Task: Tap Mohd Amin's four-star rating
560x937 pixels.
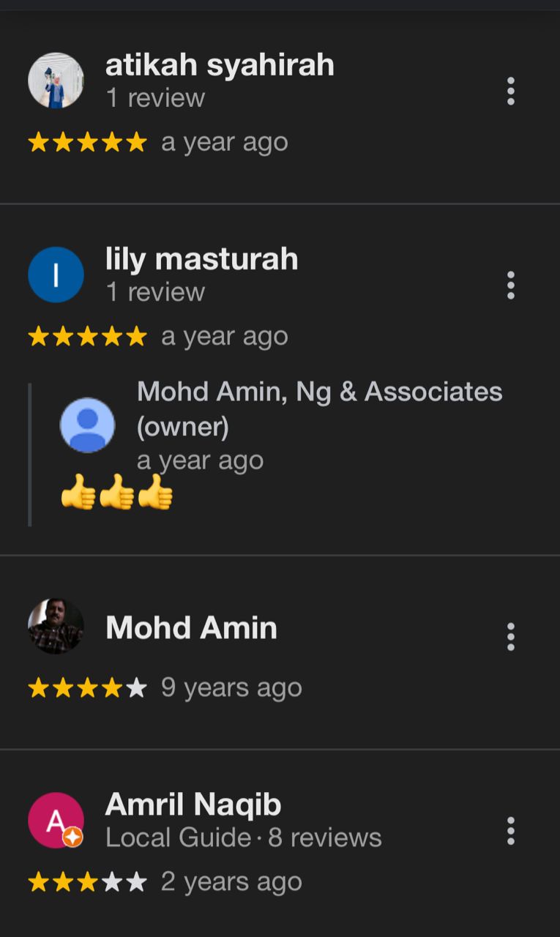Action: point(87,687)
